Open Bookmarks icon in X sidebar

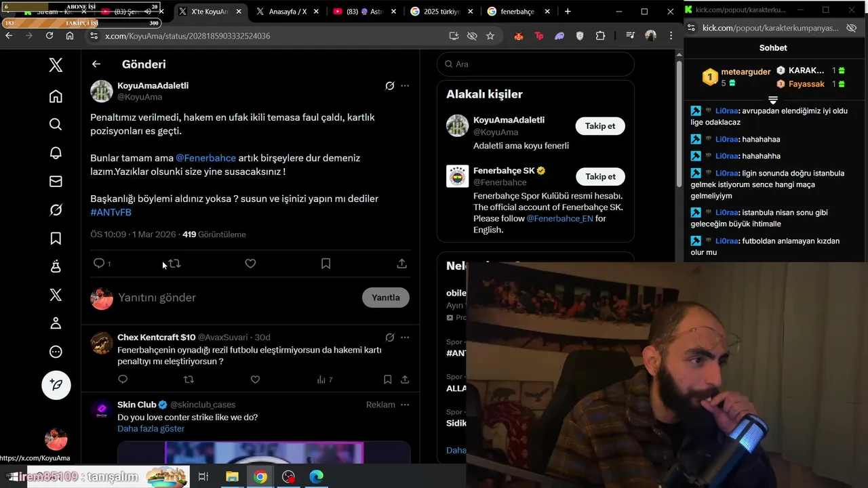56,239
